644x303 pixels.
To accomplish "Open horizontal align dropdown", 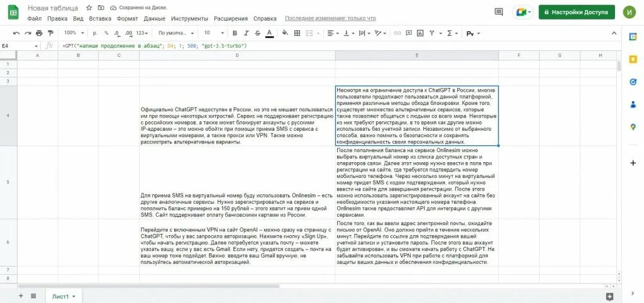I will pyautogui.click(x=333, y=33).
